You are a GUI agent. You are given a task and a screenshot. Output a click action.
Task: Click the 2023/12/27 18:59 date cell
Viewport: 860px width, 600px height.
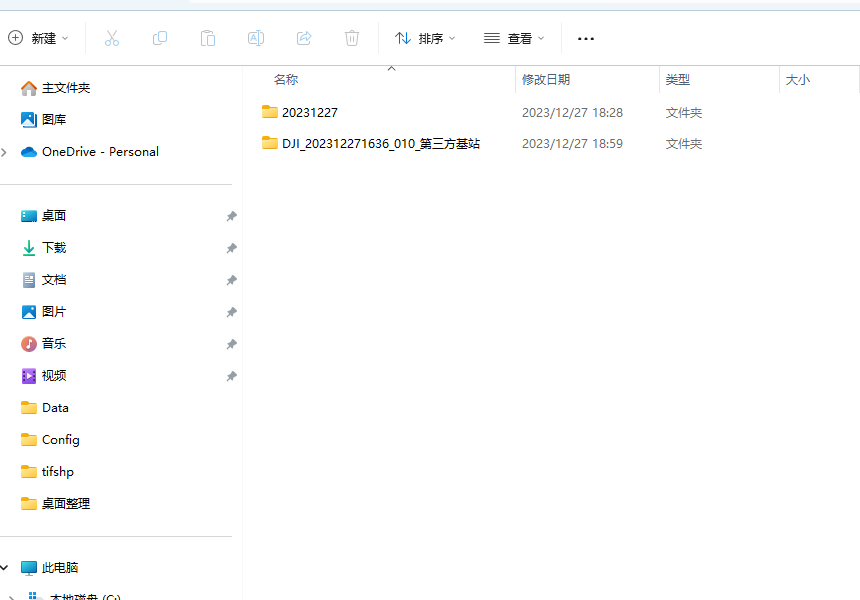point(573,144)
